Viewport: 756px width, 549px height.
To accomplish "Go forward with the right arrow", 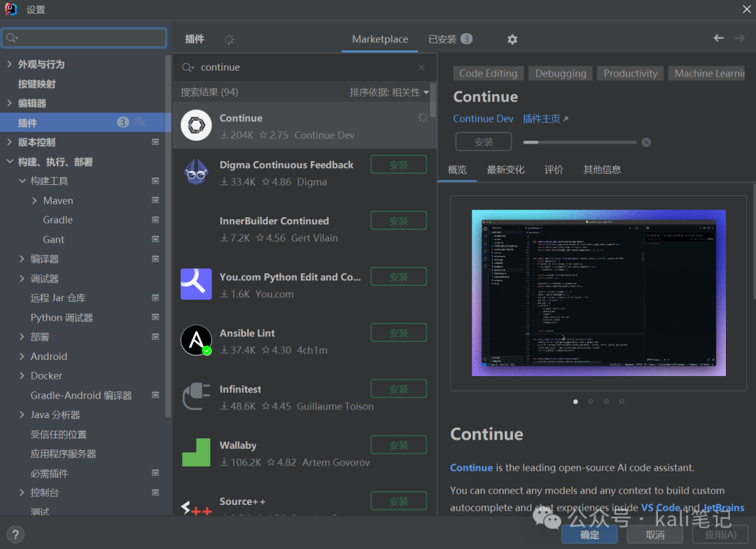I will pos(740,38).
